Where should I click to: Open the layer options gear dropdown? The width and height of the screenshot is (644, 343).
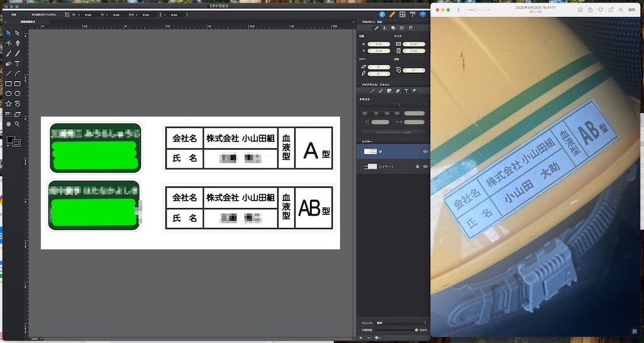[378, 338]
